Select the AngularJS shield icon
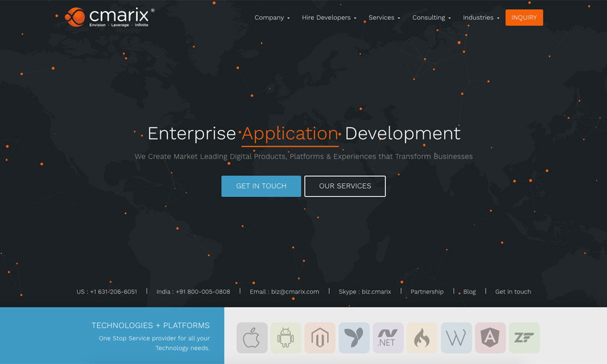The height and width of the screenshot is (364, 607). point(490,338)
